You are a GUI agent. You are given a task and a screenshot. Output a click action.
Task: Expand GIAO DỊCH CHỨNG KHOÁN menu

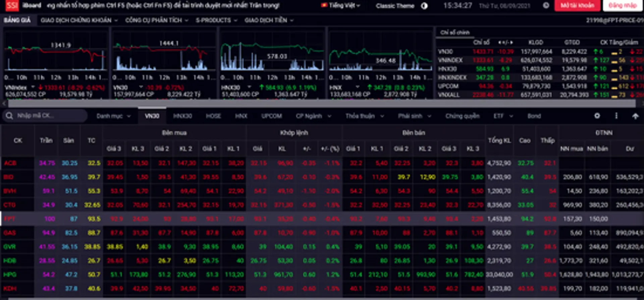click(x=79, y=20)
